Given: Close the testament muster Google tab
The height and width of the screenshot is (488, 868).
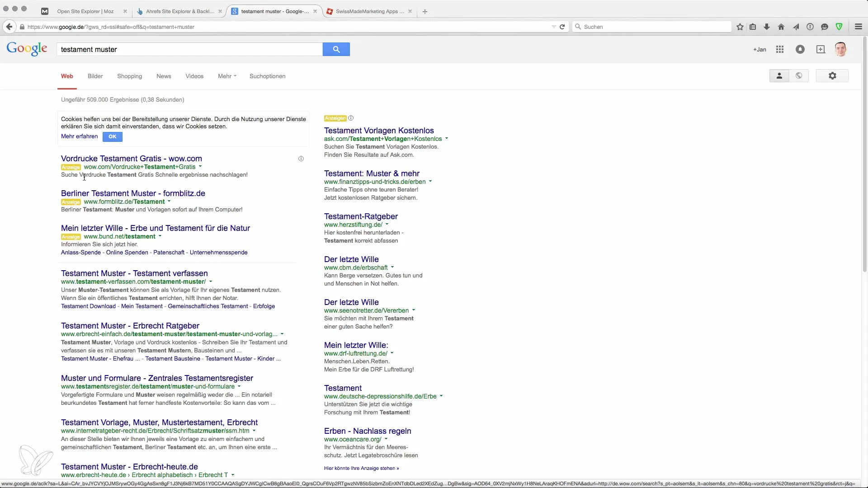Looking at the screenshot, I should (x=315, y=11).
